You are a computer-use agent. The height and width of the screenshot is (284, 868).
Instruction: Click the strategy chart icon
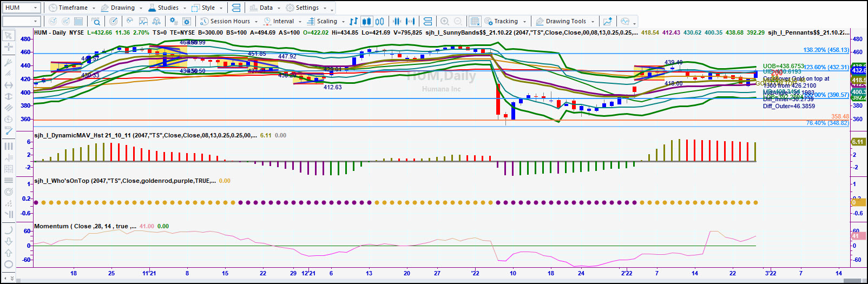(x=143, y=21)
